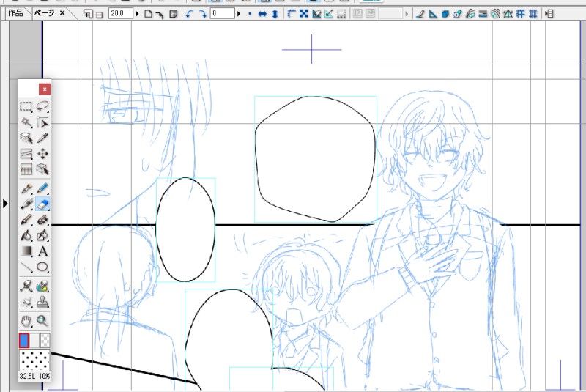Open the dotted tone pattern preview
Viewport: 586px width, 392px height.
click(34, 360)
